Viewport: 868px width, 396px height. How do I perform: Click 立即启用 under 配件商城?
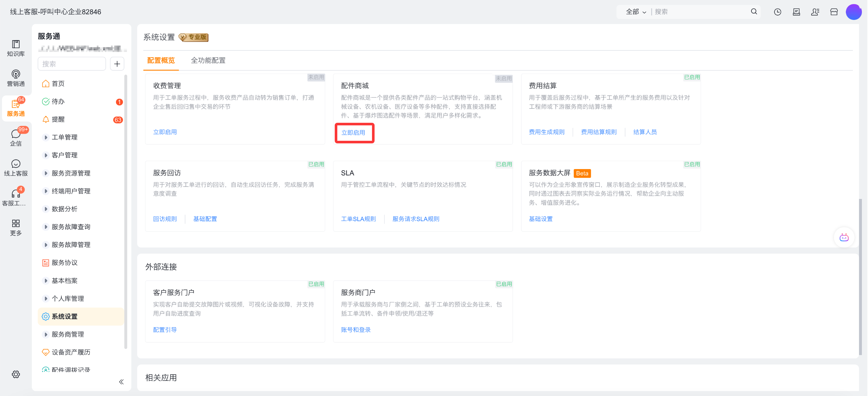tap(353, 132)
